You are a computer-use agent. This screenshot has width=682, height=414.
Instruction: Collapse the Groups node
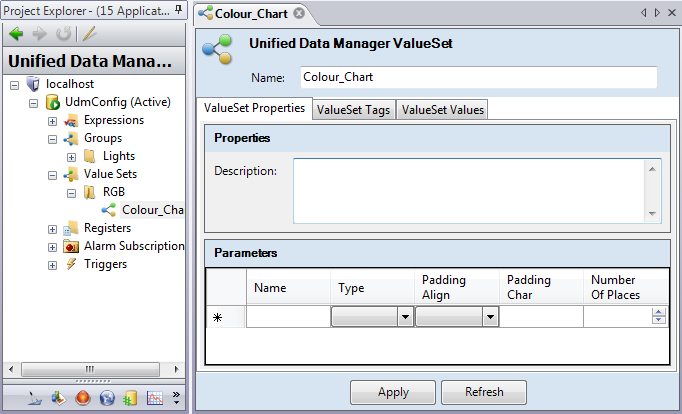pos(52,140)
